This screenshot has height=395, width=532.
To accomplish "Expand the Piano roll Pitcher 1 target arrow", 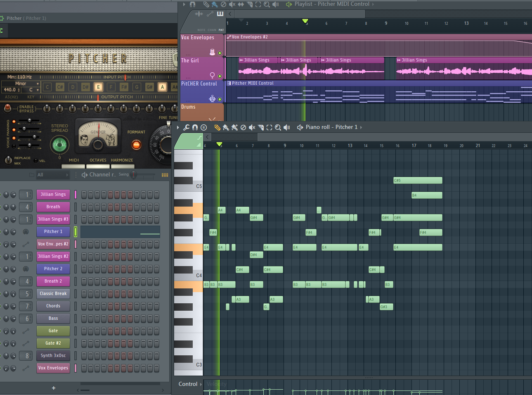I will (361, 127).
